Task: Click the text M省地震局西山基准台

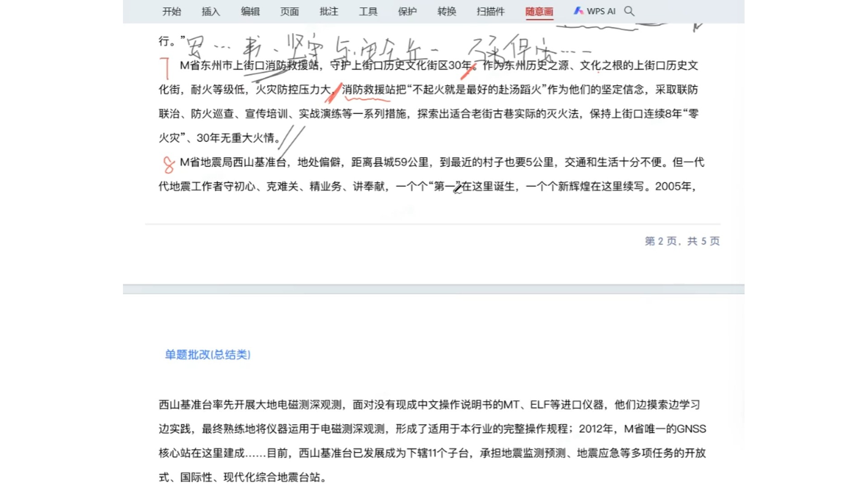Action: [x=233, y=162]
